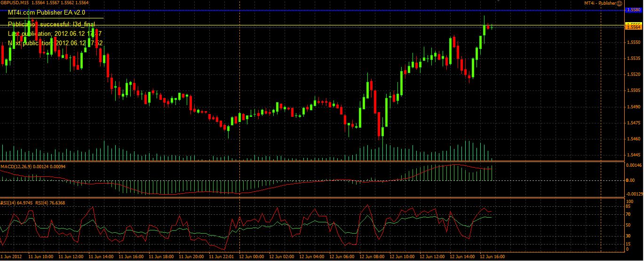The height and width of the screenshot is (261, 644).
Task: Click the 0.00146 MACD scale value
Action: click(x=634, y=166)
